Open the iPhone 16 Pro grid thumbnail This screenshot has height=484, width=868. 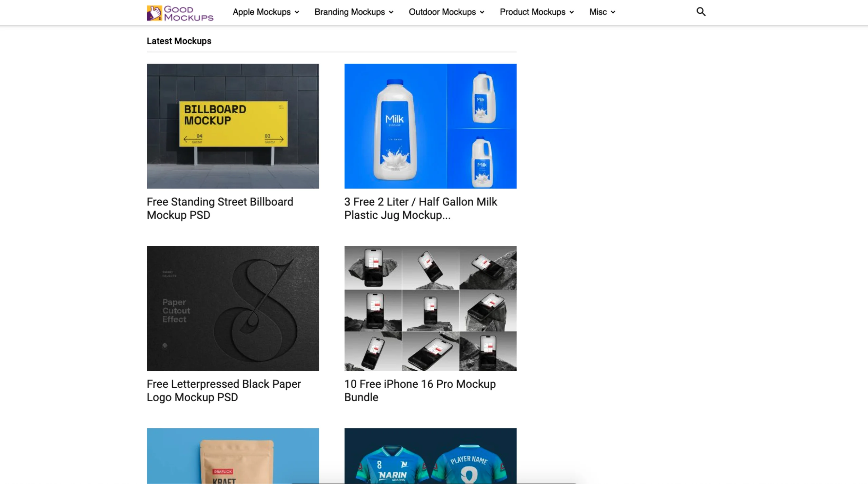(x=430, y=308)
